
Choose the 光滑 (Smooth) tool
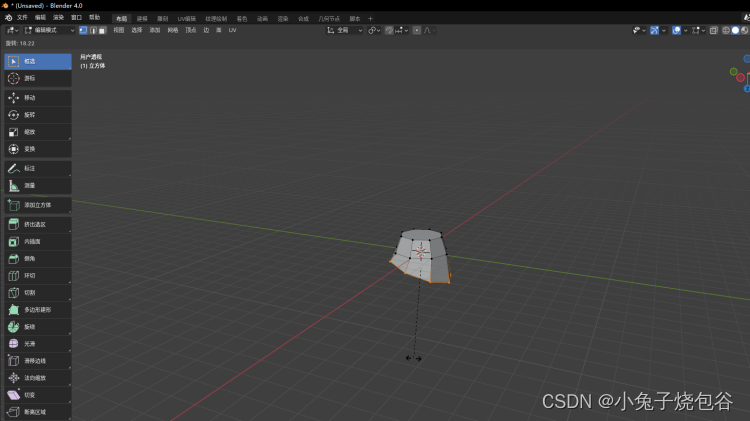click(x=38, y=344)
